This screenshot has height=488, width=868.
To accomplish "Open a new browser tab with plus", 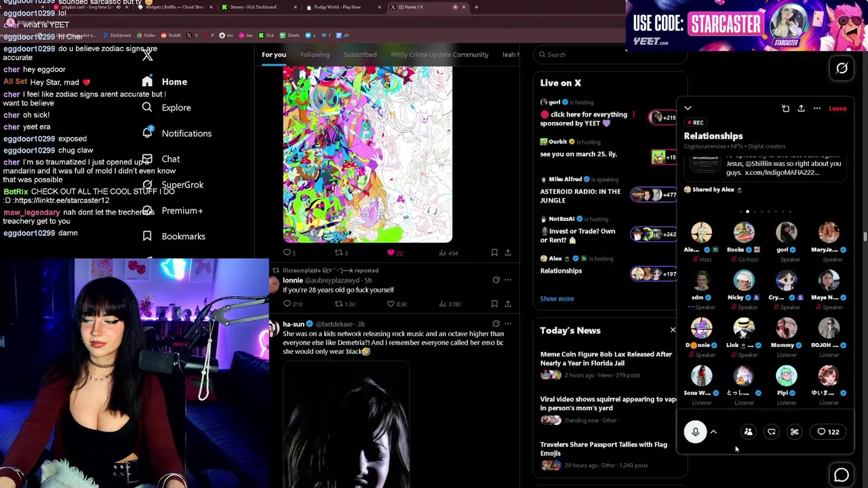I will pyautogui.click(x=476, y=7).
